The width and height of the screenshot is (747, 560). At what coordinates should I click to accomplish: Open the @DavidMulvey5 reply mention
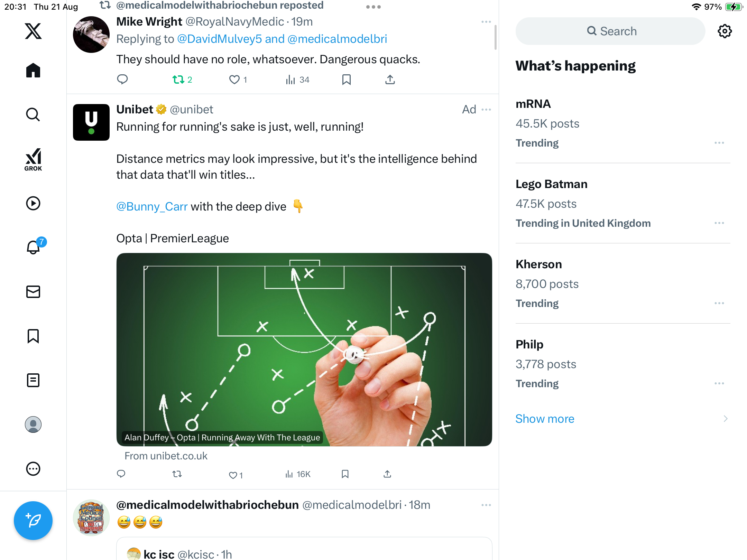[219, 39]
